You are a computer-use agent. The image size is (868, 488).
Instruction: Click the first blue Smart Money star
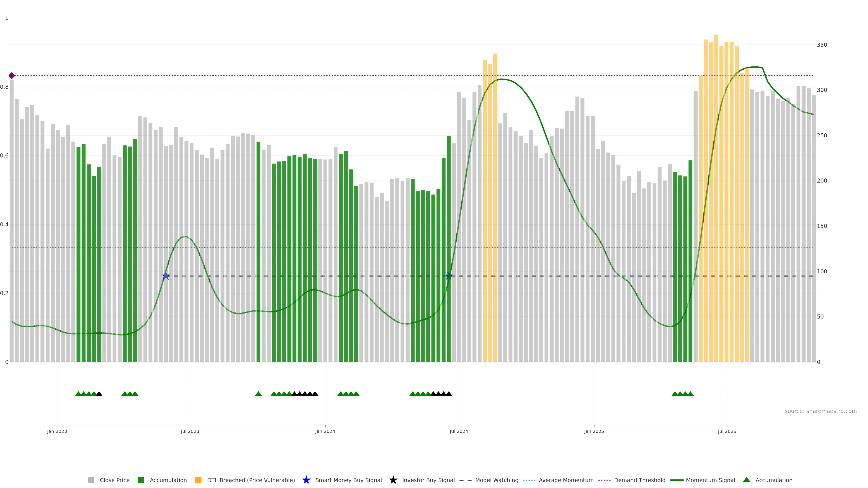click(166, 276)
